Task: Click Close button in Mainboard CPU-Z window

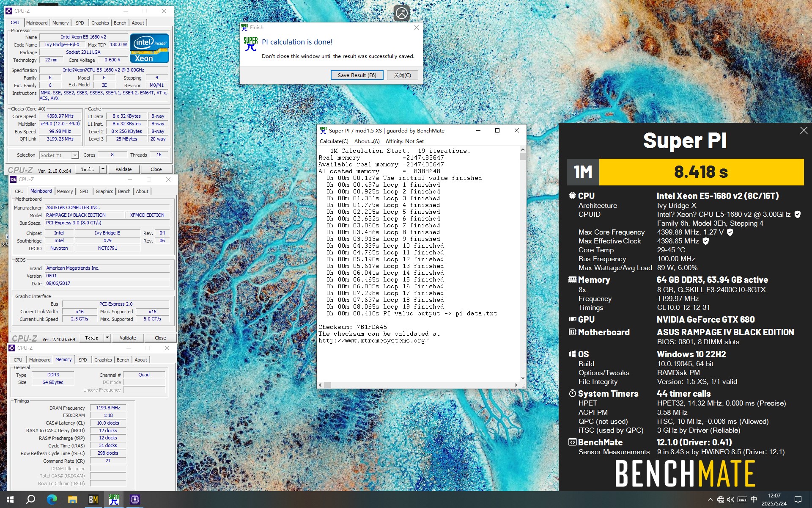Action: pyautogui.click(x=160, y=338)
